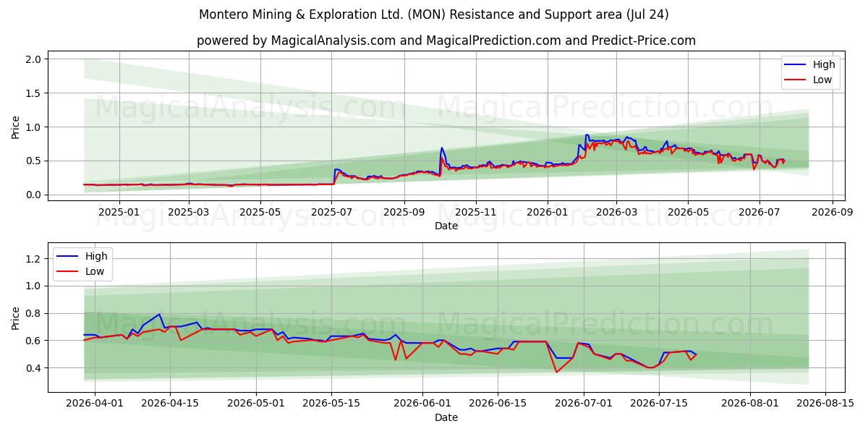Click the 'Price' axis label of top chart

(x=16, y=127)
